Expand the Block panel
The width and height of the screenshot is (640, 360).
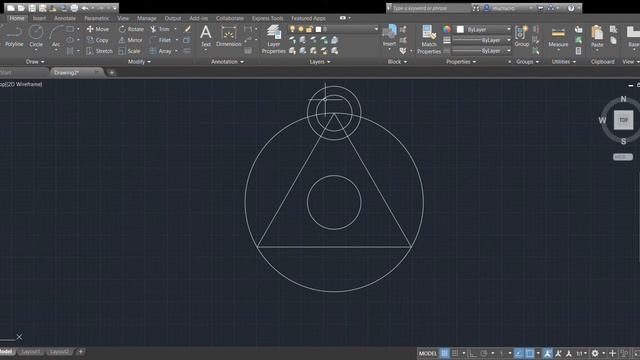coord(397,62)
